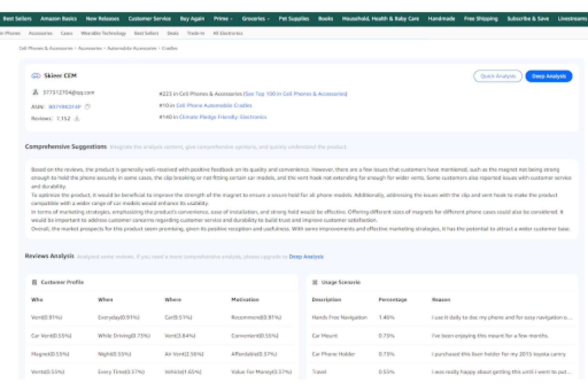The width and height of the screenshot is (588, 392).
Task: Click the Reason column header
Action: click(x=441, y=299)
